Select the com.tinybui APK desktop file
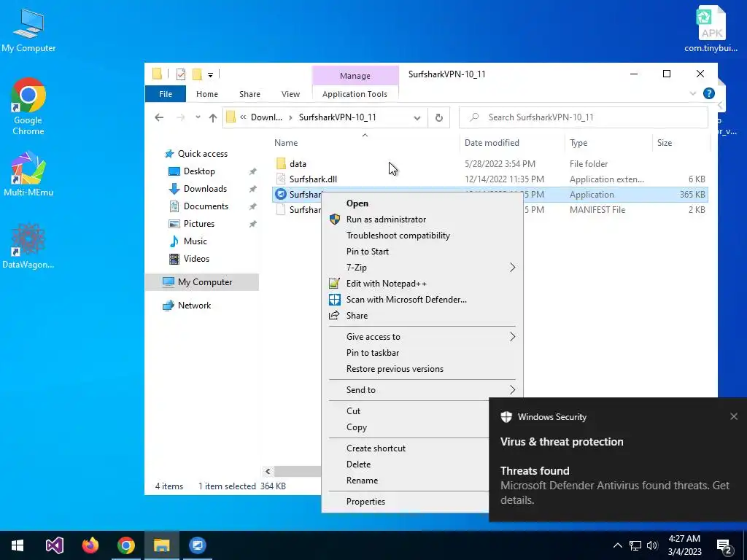The width and height of the screenshot is (747, 560). click(x=711, y=29)
